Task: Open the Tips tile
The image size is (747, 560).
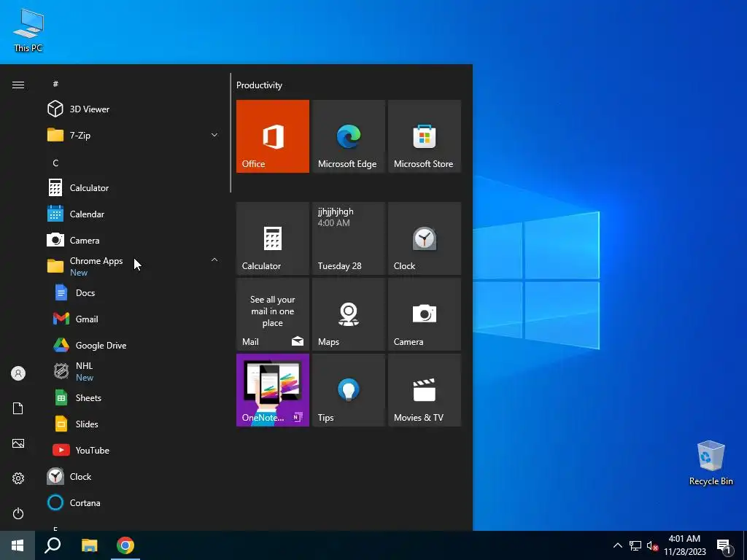Action: [348, 390]
